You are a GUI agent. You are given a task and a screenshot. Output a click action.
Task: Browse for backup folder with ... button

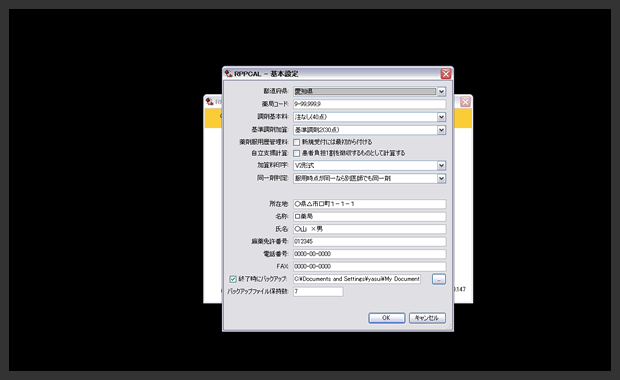(x=439, y=279)
